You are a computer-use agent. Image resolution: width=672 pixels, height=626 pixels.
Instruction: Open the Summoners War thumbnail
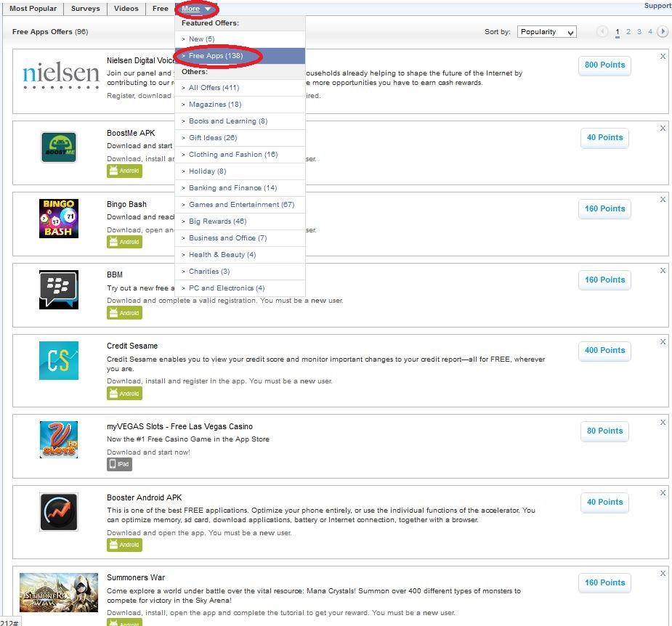click(59, 593)
